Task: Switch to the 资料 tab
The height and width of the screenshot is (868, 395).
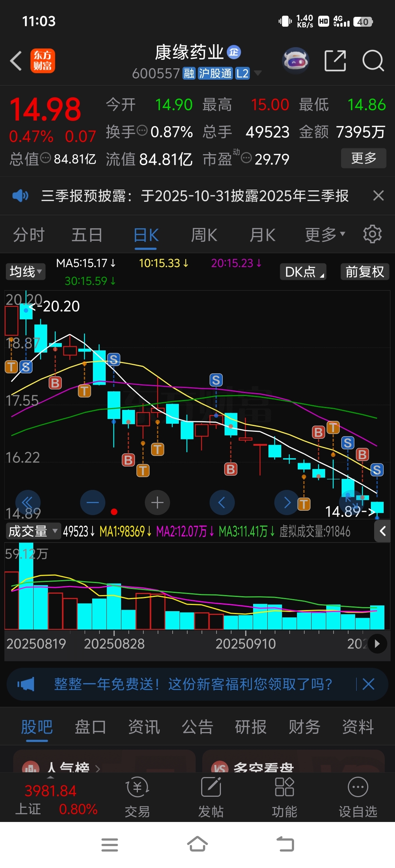Action: (x=358, y=727)
